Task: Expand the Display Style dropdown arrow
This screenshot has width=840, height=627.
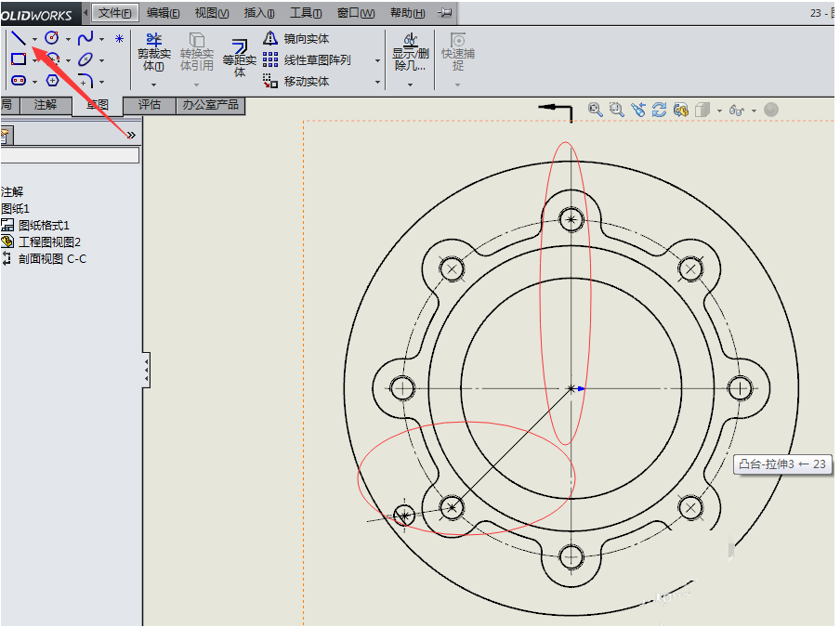Action: tap(719, 109)
